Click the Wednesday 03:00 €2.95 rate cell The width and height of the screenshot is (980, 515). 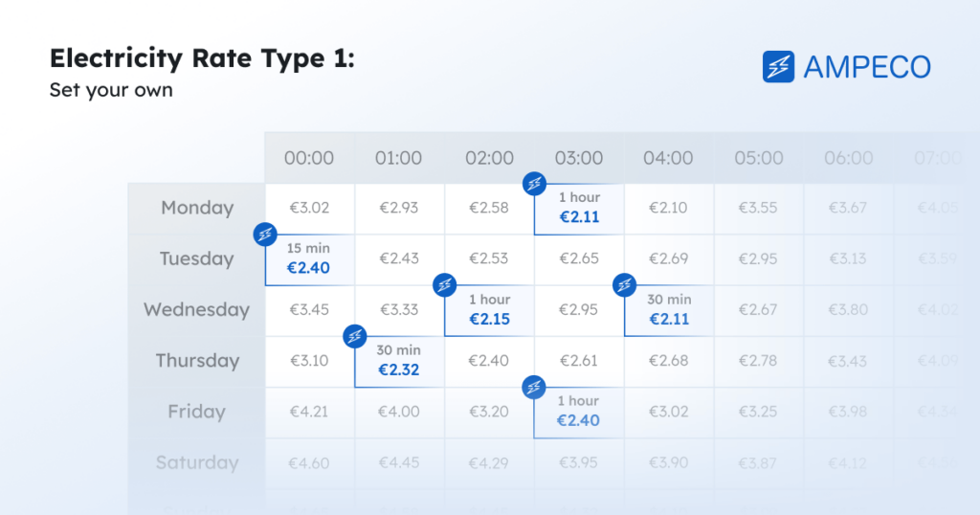[579, 310]
